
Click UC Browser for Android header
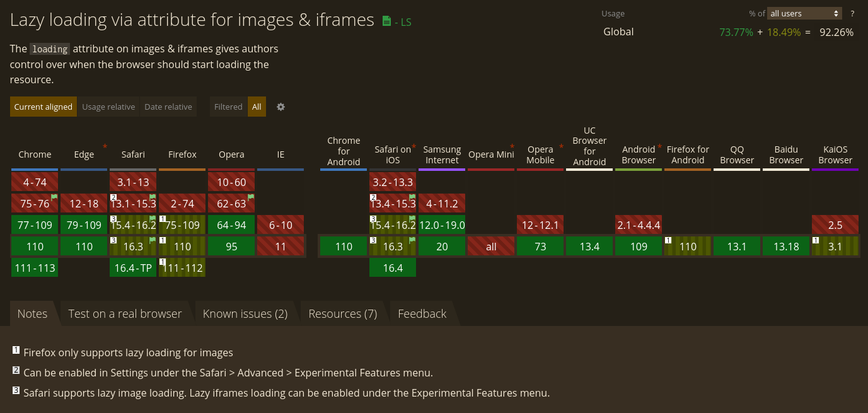click(589, 146)
